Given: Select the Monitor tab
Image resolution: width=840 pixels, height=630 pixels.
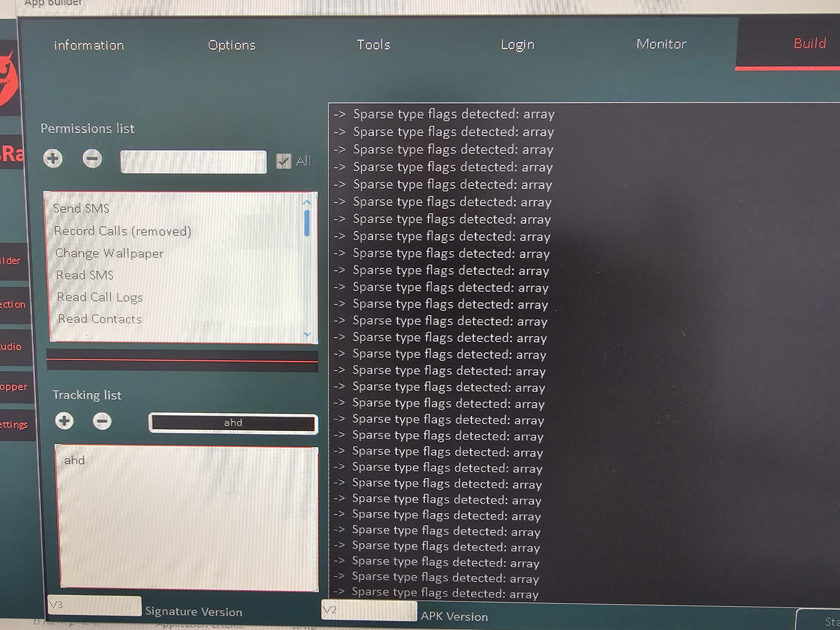Looking at the screenshot, I should (x=661, y=44).
